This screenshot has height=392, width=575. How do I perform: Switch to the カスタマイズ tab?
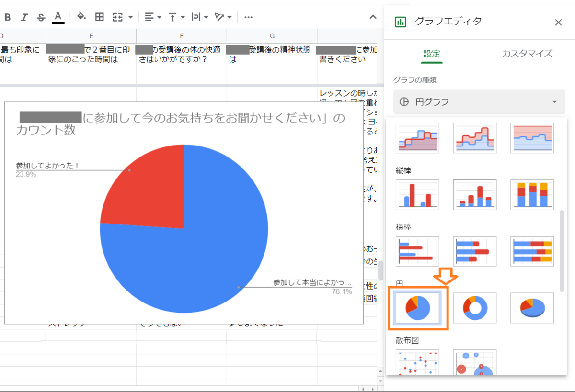coord(527,54)
